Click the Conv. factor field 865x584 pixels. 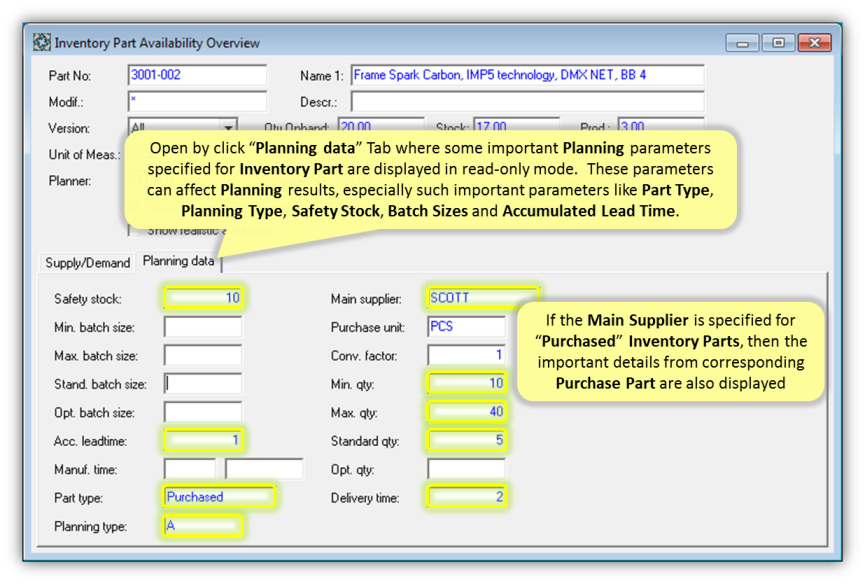pos(467,355)
